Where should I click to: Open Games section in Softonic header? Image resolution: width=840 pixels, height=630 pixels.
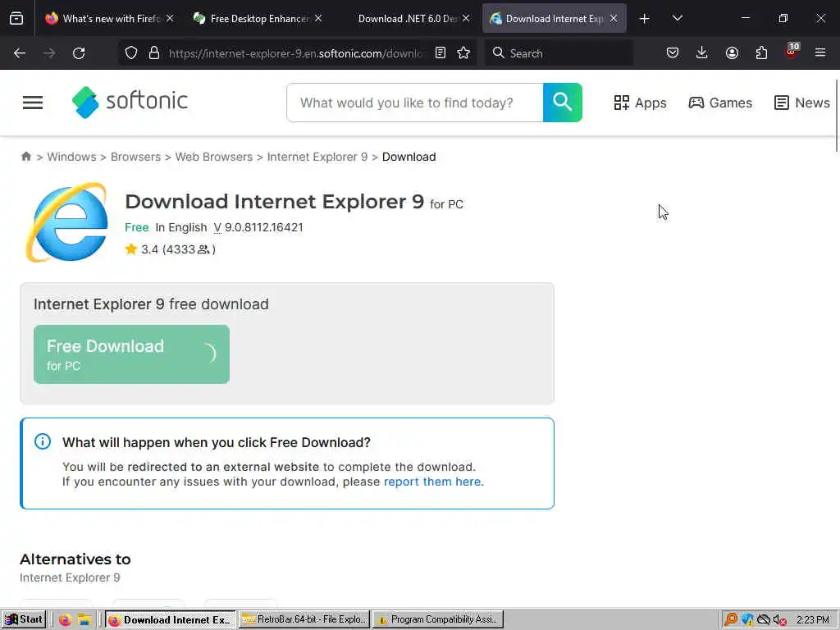point(720,103)
